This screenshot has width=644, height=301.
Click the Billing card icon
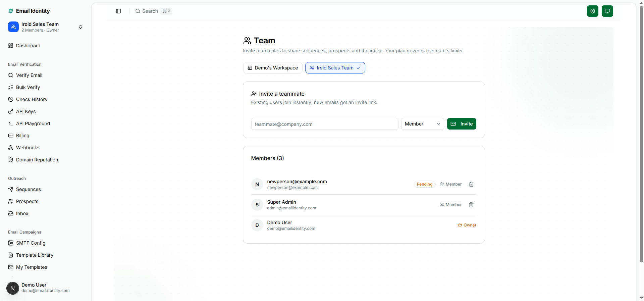point(11,136)
